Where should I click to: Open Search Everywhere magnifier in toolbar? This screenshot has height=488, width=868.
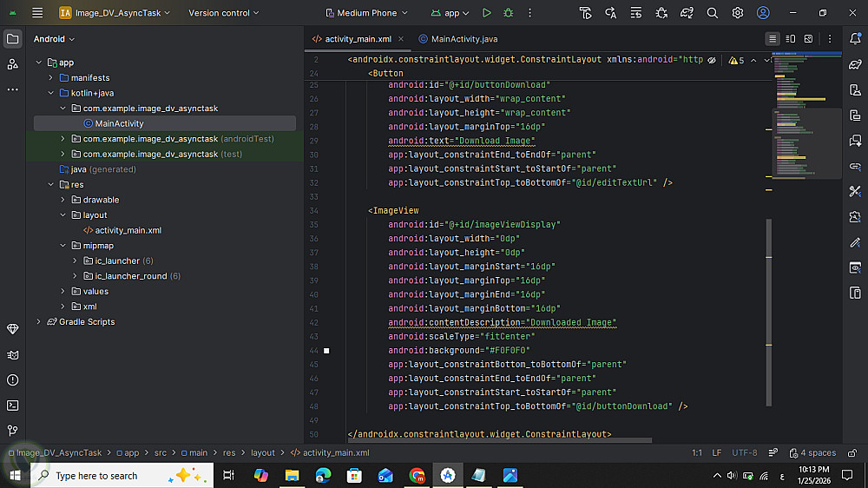click(x=713, y=13)
